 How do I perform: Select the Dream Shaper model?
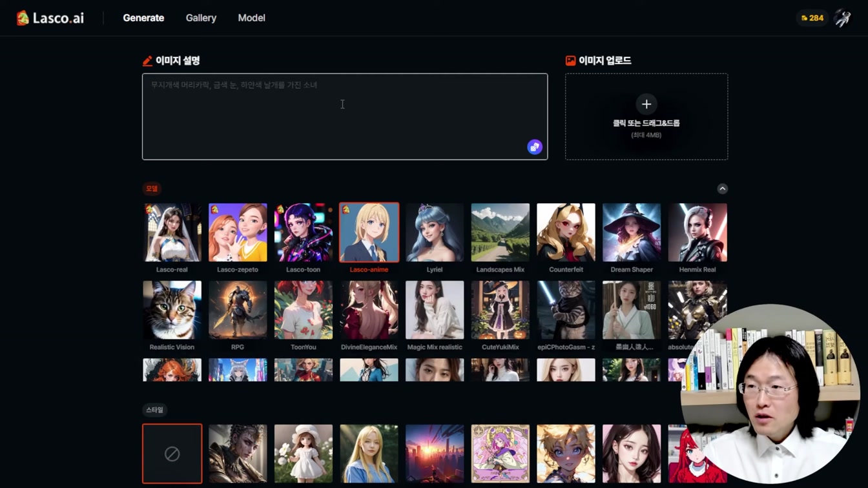coord(632,232)
